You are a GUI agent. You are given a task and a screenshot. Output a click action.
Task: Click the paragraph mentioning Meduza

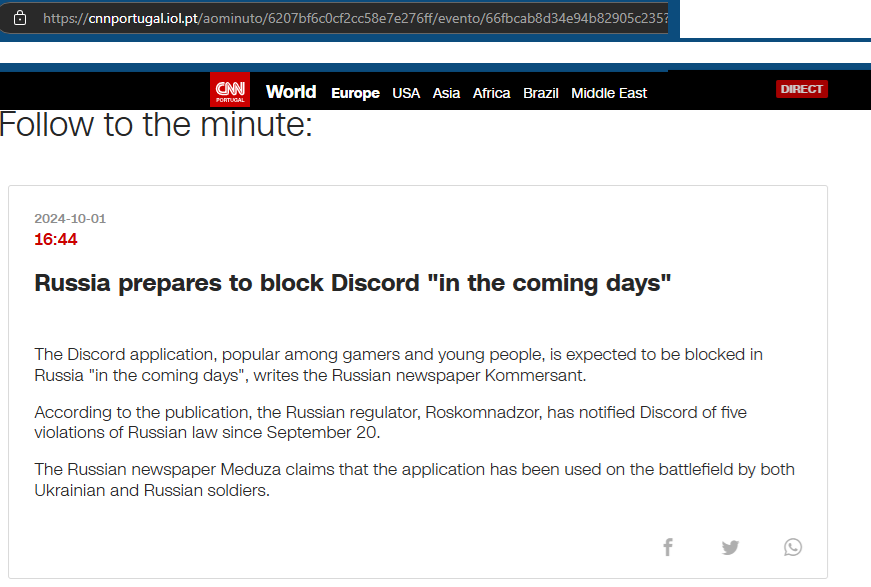(x=414, y=480)
